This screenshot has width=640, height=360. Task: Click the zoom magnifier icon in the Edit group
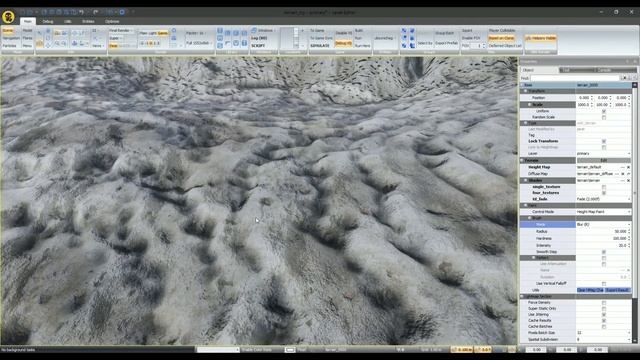click(x=57, y=43)
